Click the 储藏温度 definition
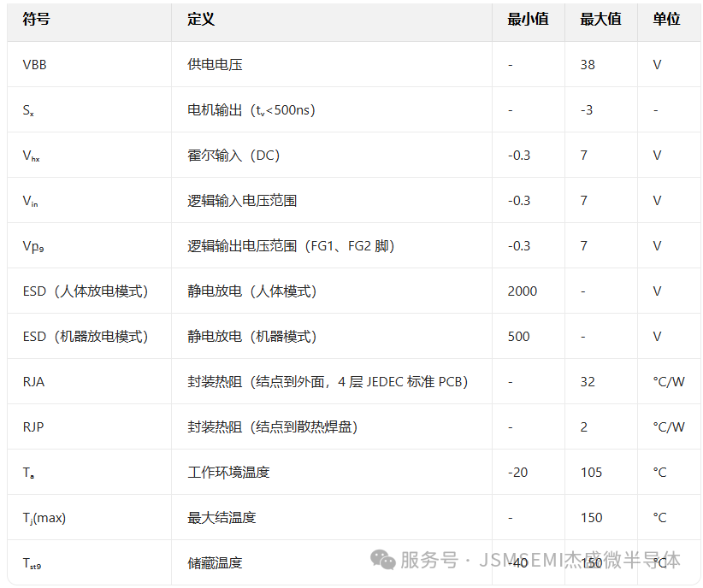The height and width of the screenshot is (588, 703). [215, 563]
